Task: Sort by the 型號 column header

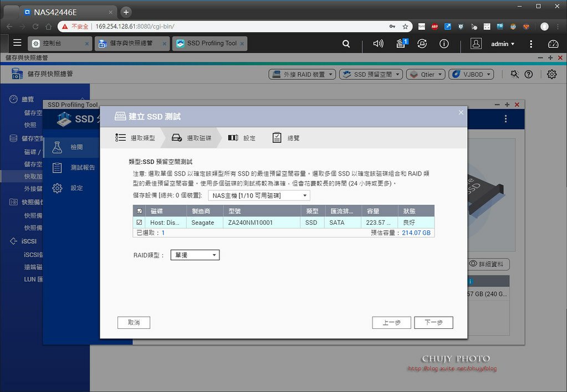Action: tap(262, 211)
